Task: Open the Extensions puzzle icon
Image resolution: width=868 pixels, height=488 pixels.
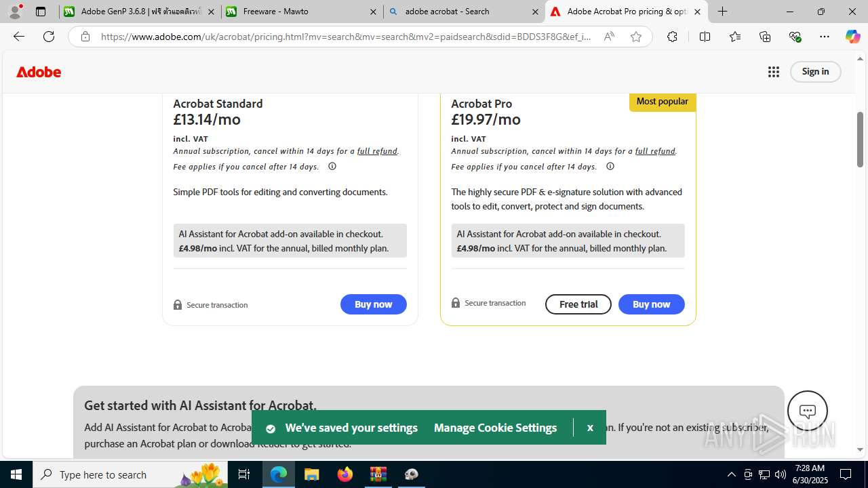Action: pyautogui.click(x=672, y=37)
